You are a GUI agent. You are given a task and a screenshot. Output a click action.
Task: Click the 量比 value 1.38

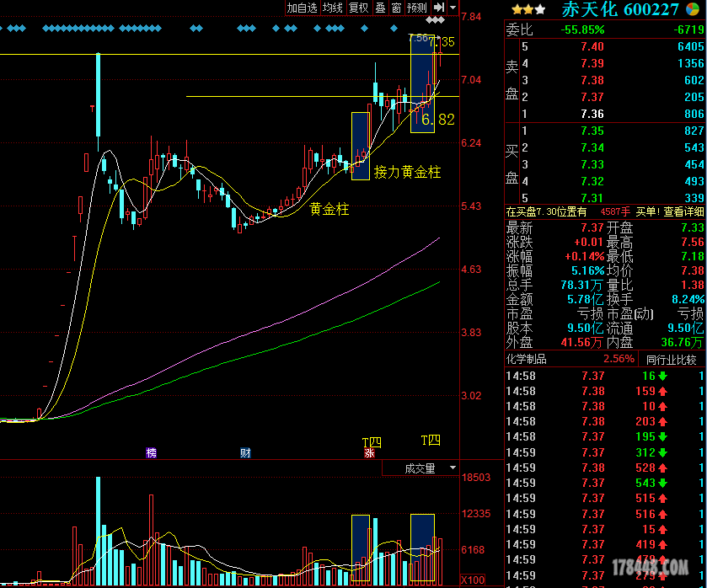point(693,285)
